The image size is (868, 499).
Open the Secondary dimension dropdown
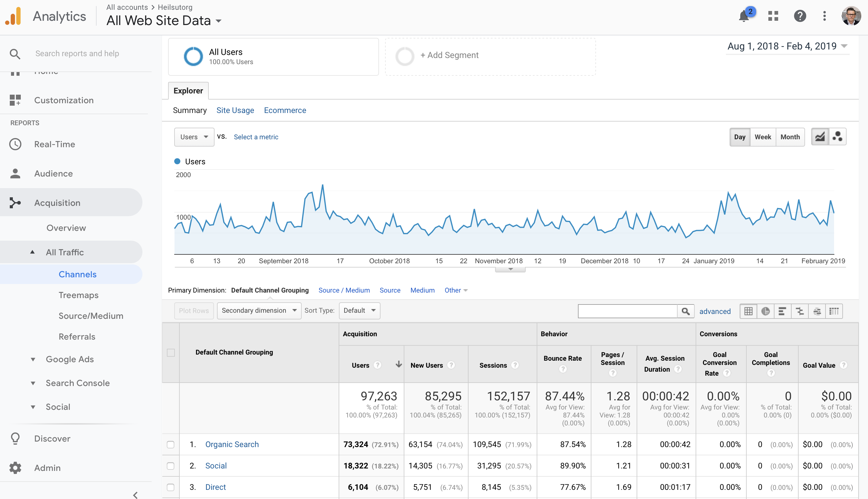click(x=259, y=311)
